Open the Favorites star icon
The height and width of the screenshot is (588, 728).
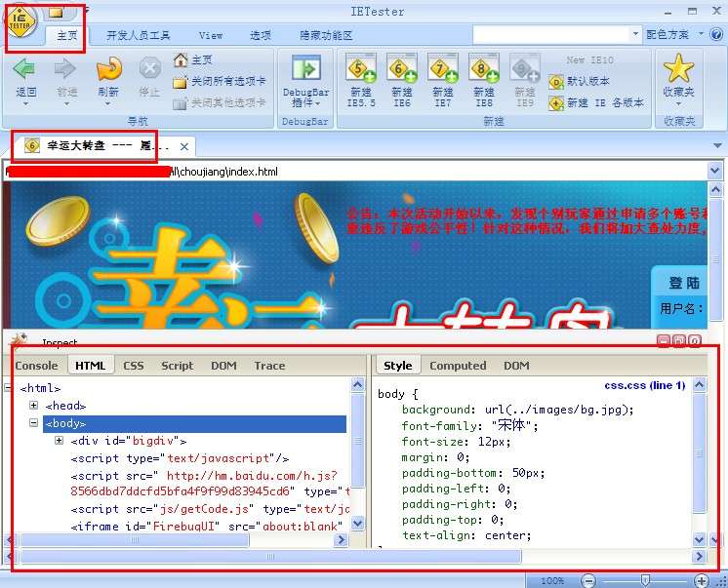tap(678, 67)
